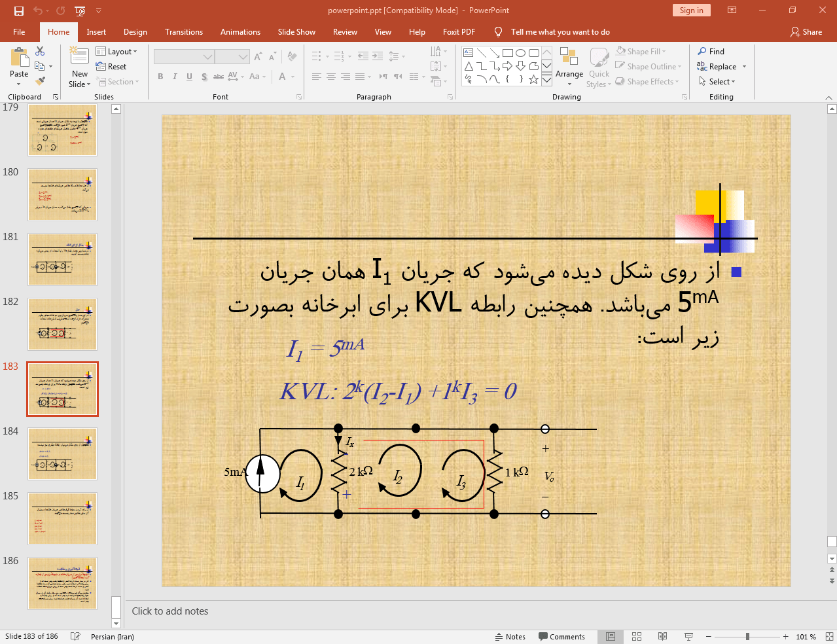Select the Text Box shape icon
The image size is (837, 644).
469,53
